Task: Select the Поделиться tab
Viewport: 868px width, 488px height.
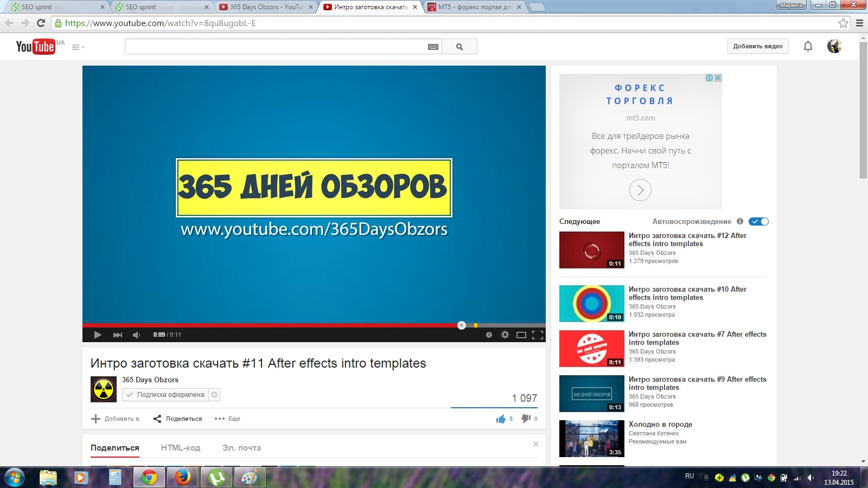Action: click(x=115, y=448)
